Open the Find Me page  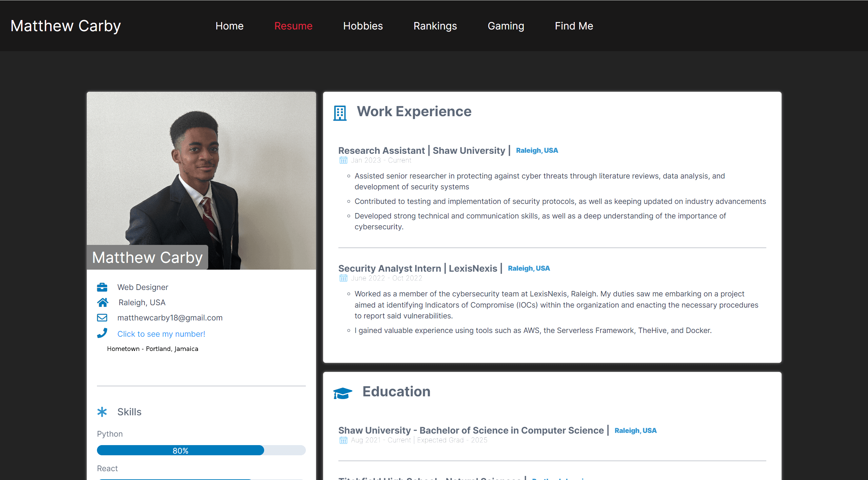pyautogui.click(x=574, y=26)
